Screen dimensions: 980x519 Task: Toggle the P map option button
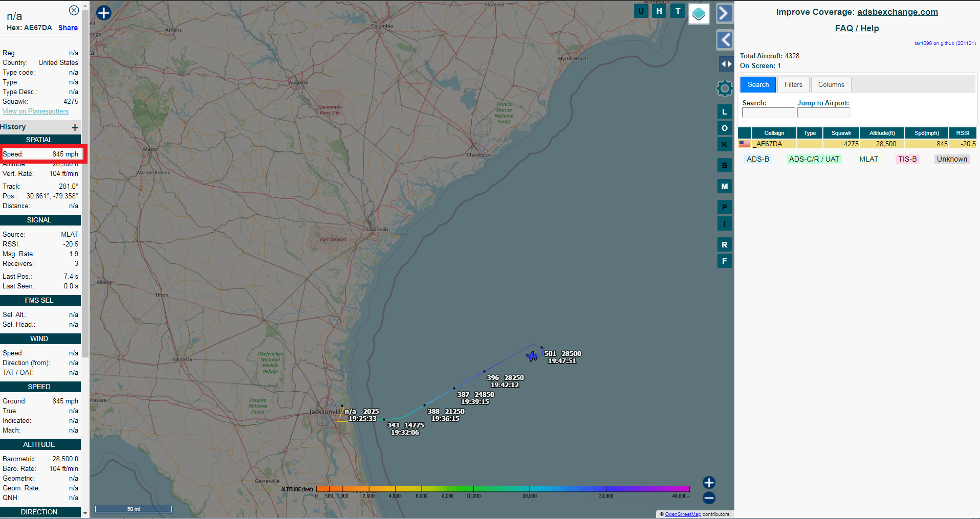pos(725,207)
